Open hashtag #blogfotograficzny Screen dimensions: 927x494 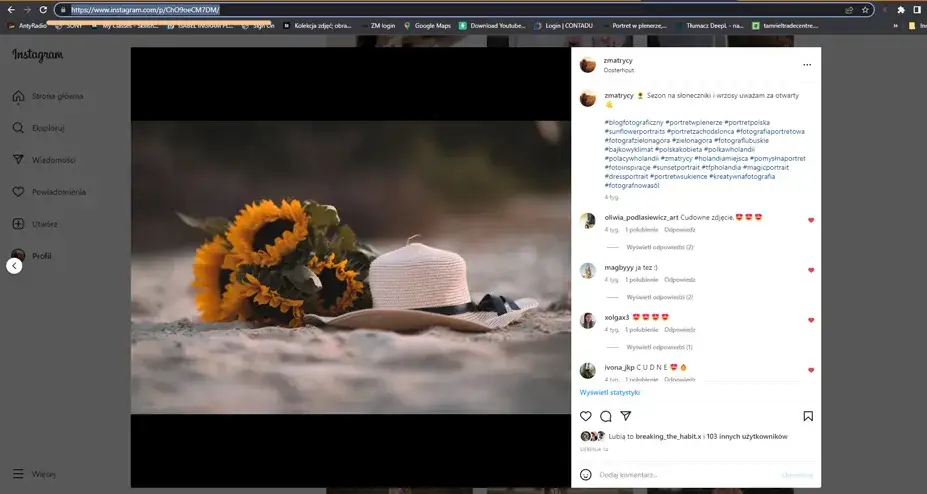tap(634, 122)
